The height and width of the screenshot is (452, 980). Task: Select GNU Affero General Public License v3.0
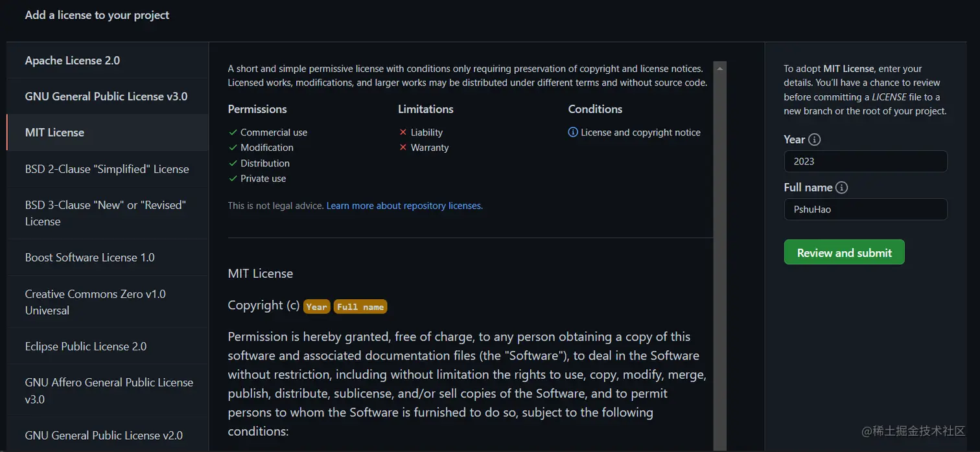click(109, 390)
